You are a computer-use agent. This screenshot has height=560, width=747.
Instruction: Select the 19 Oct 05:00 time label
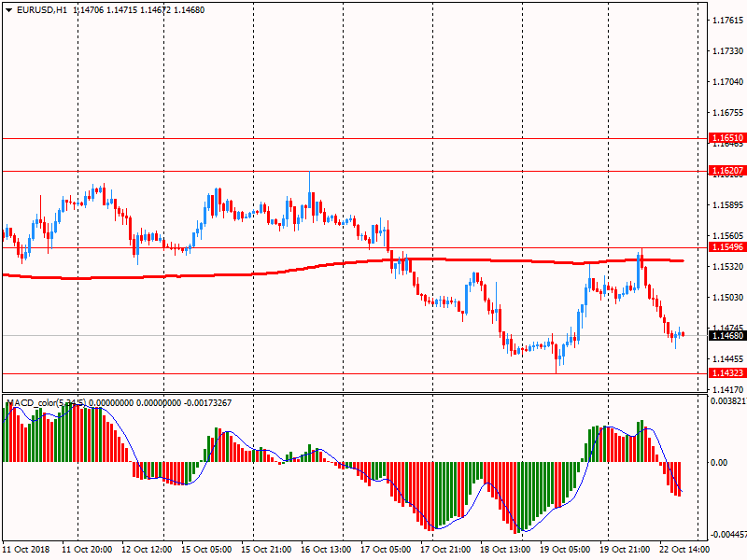[x=566, y=551]
